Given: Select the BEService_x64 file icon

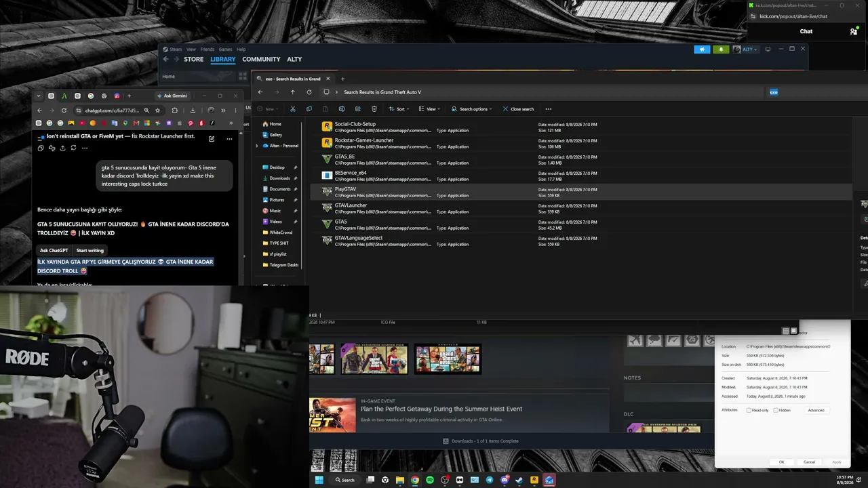Looking at the screenshot, I should (327, 176).
